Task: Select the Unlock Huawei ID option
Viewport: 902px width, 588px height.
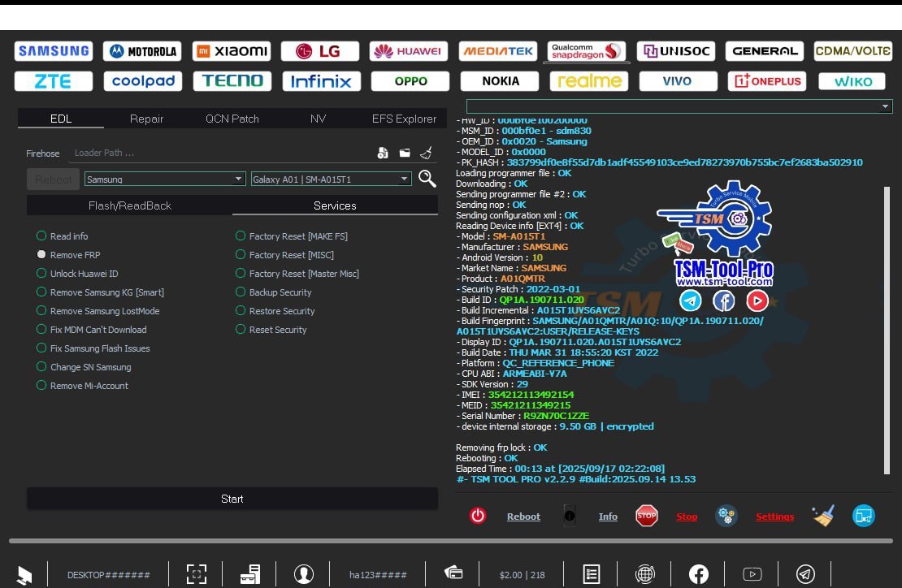Action: 77,274
